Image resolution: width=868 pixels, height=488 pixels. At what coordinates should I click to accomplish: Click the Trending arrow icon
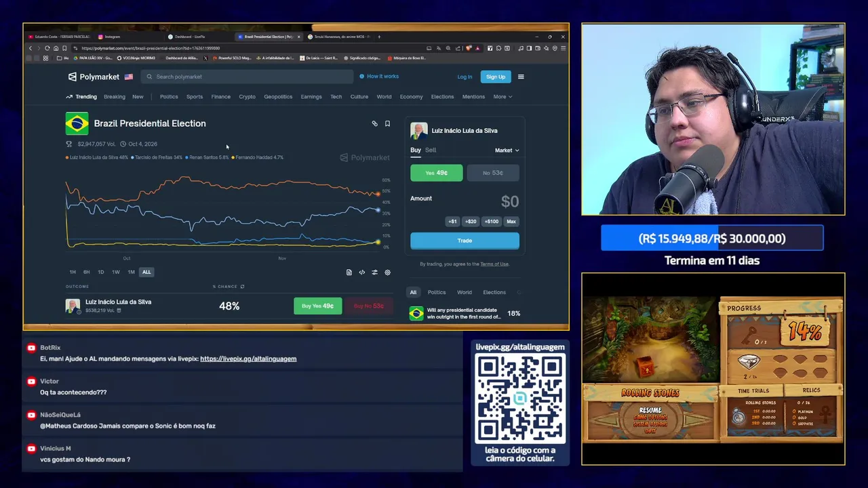68,97
